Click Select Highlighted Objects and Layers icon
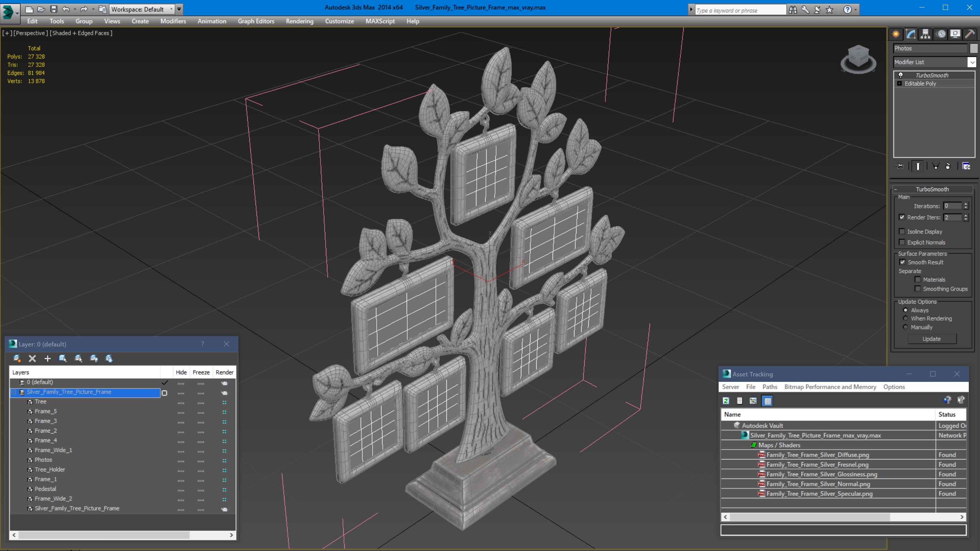This screenshot has width=980, height=551. pos(63,358)
